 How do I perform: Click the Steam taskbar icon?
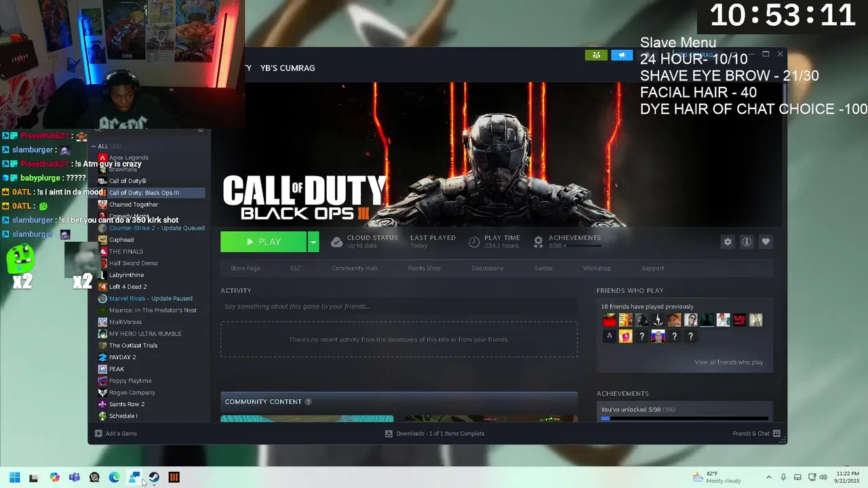tap(154, 477)
